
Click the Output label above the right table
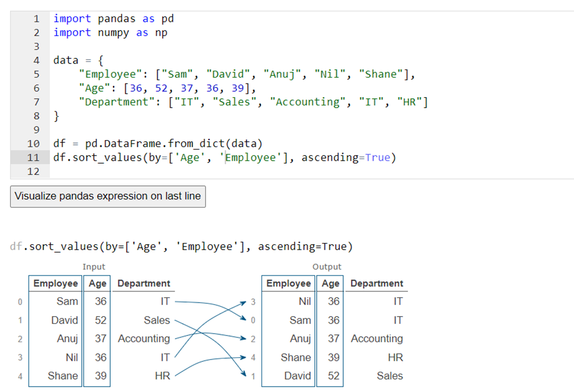click(x=327, y=267)
